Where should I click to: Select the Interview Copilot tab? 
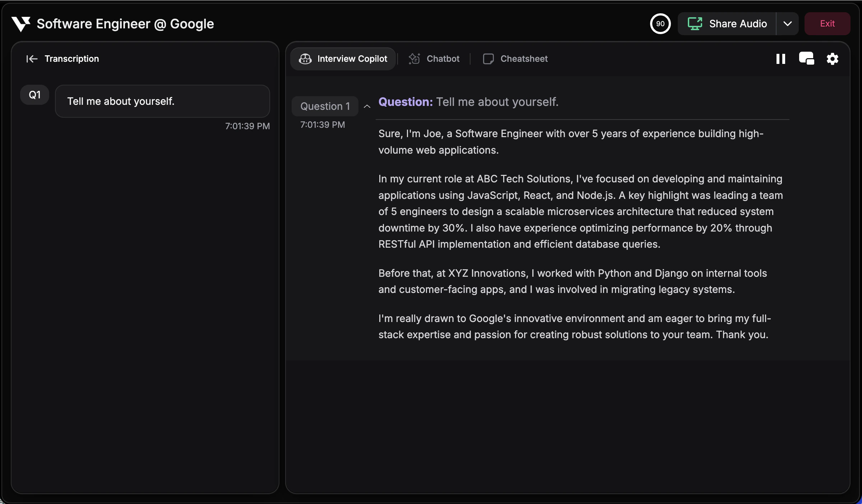[352, 59]
